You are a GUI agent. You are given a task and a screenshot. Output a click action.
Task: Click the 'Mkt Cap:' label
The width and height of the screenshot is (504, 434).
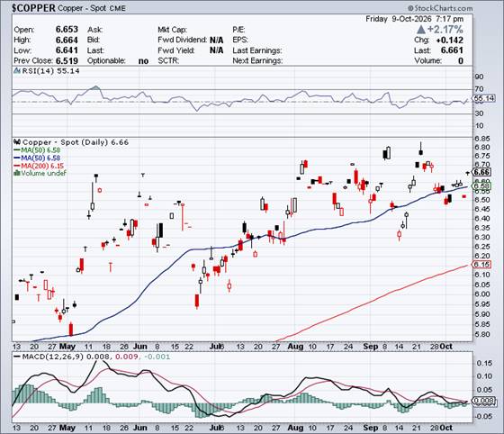(x=172, y=30)
